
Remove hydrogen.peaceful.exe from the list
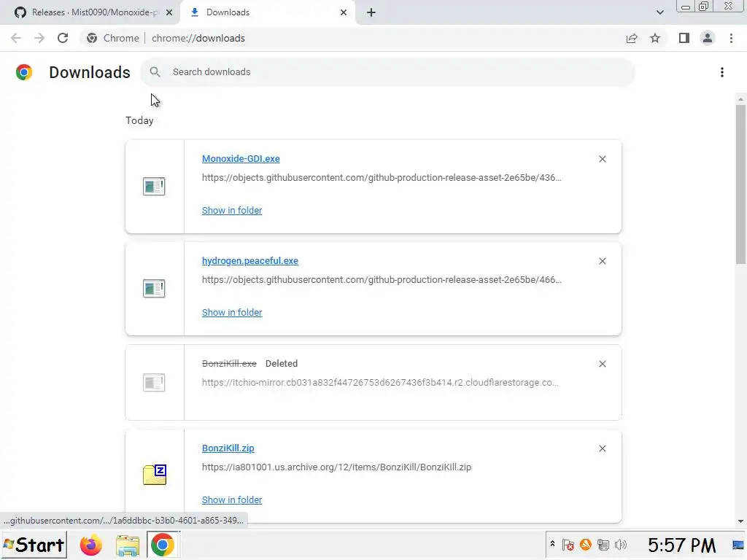click(x=602, y=261)
